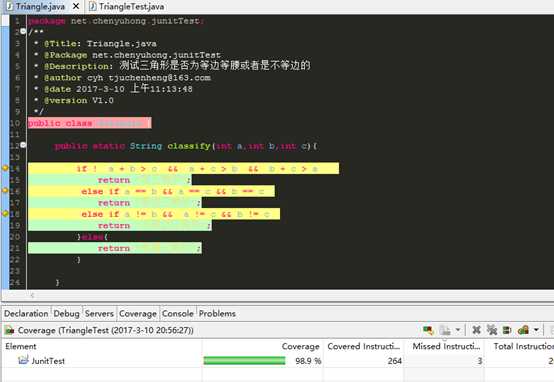Click the yellow if condition on line 14
The width and height of the screenshot is (554, 382).
tap(183, 169)
